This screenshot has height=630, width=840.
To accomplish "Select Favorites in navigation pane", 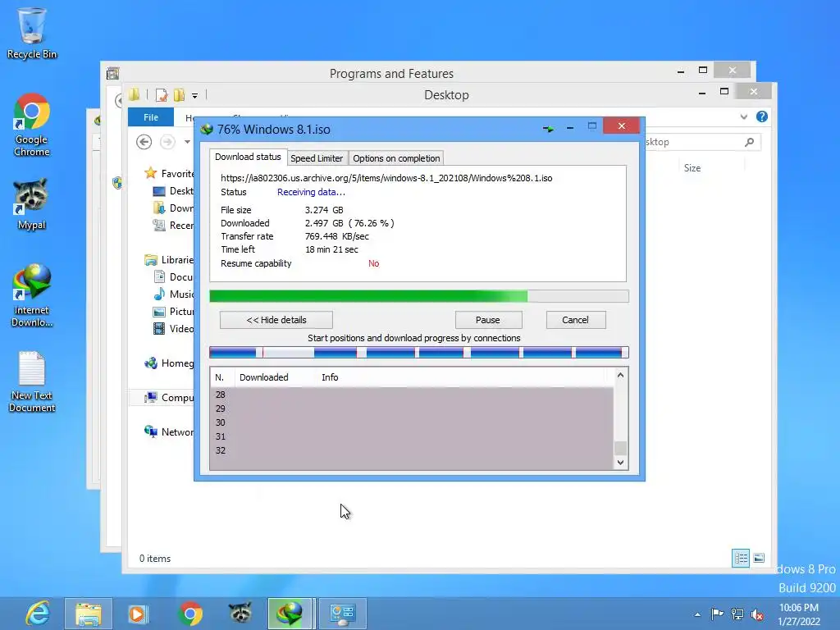I will pos(169,173).
